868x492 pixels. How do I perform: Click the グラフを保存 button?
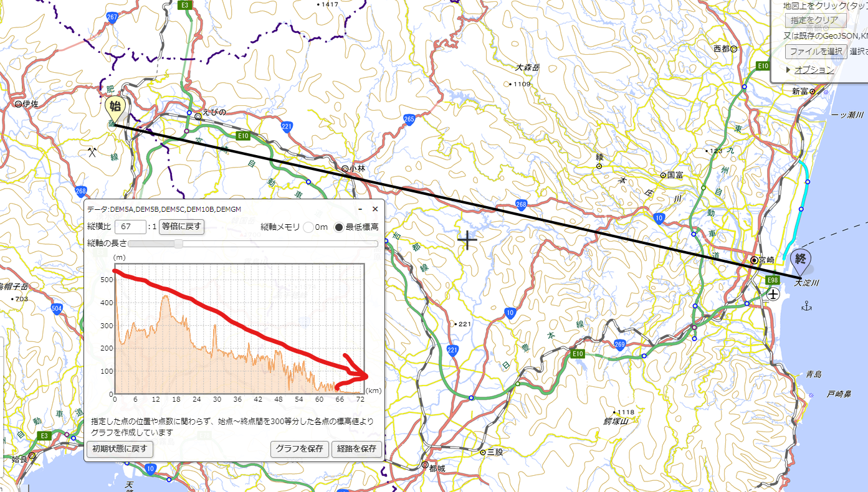[299, 449]
